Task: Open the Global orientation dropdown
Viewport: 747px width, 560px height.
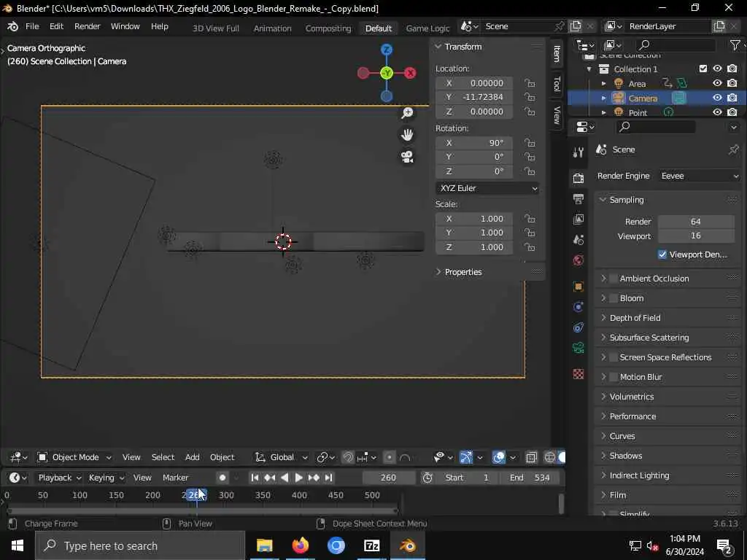Action: click(x=282, y=457)
